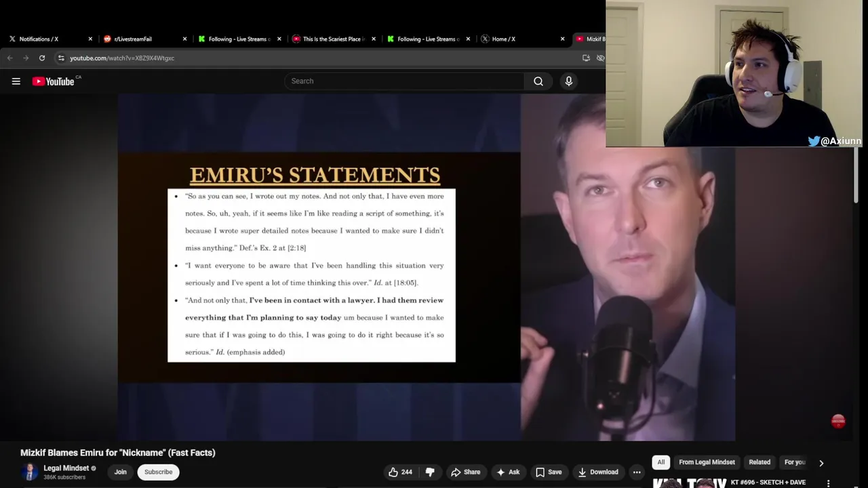Click the install app icon in address bar
The image size is (868, 488).
[586, 58]
